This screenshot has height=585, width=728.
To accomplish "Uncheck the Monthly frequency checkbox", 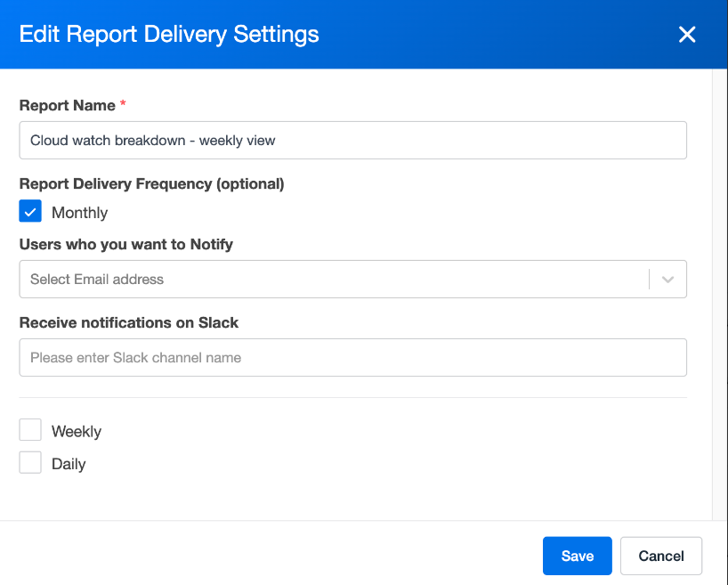I will click(30, 211).
